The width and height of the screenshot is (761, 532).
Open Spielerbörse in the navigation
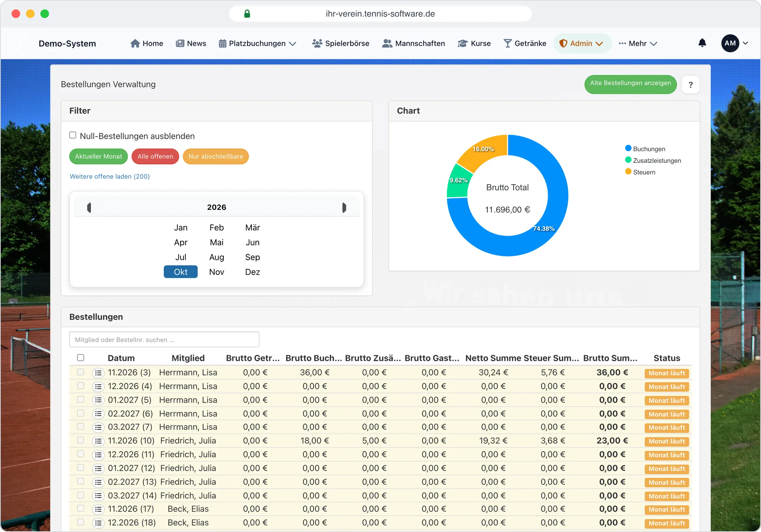click(341, 43)
